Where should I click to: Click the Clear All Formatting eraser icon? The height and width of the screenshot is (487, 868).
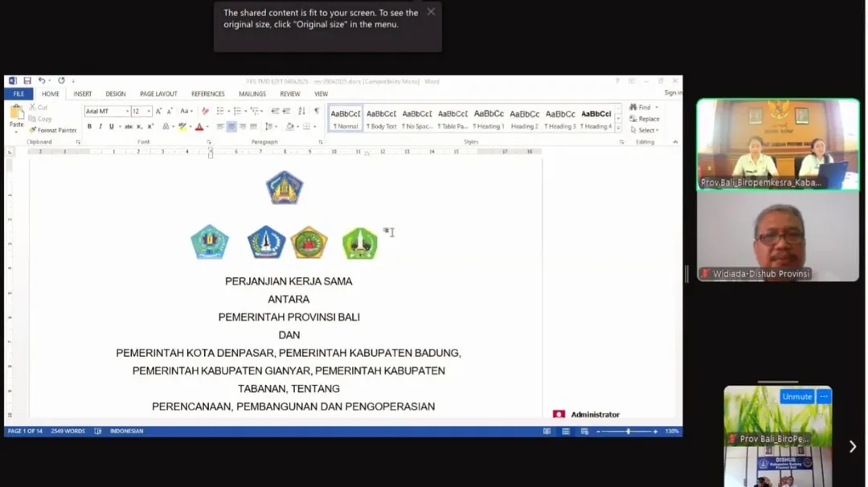pos(206,111)
